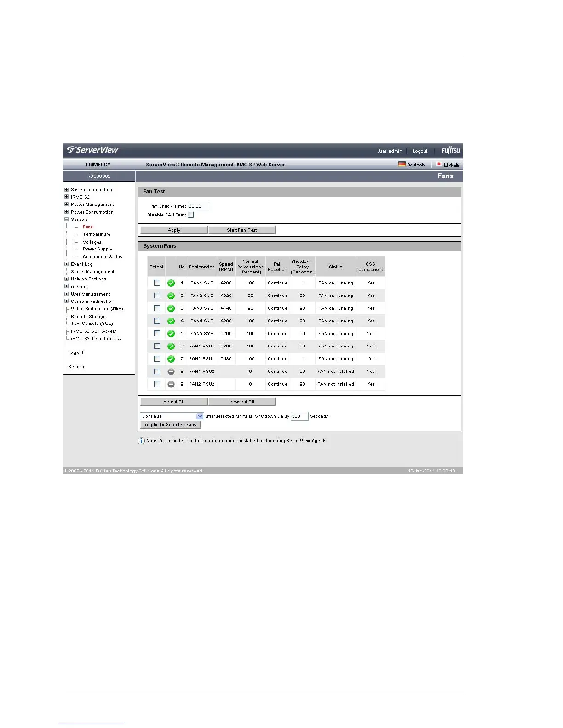
Task: Select the FAN1 PSU1 row checkbox
Action: point(157,346)
